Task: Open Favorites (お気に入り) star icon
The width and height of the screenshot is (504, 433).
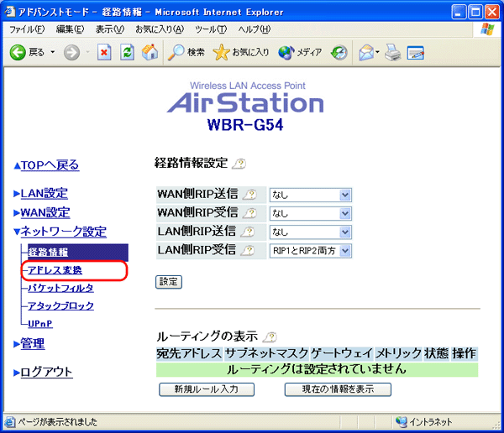Action: click(221, 52)
